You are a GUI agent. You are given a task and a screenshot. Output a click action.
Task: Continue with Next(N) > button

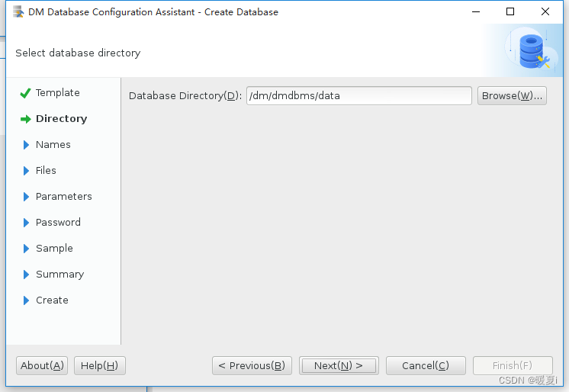339,365
